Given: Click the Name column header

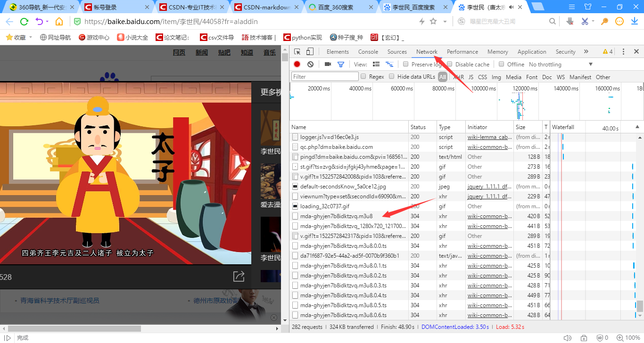Looking at the screenshot, I should click(x=349, y=127).
